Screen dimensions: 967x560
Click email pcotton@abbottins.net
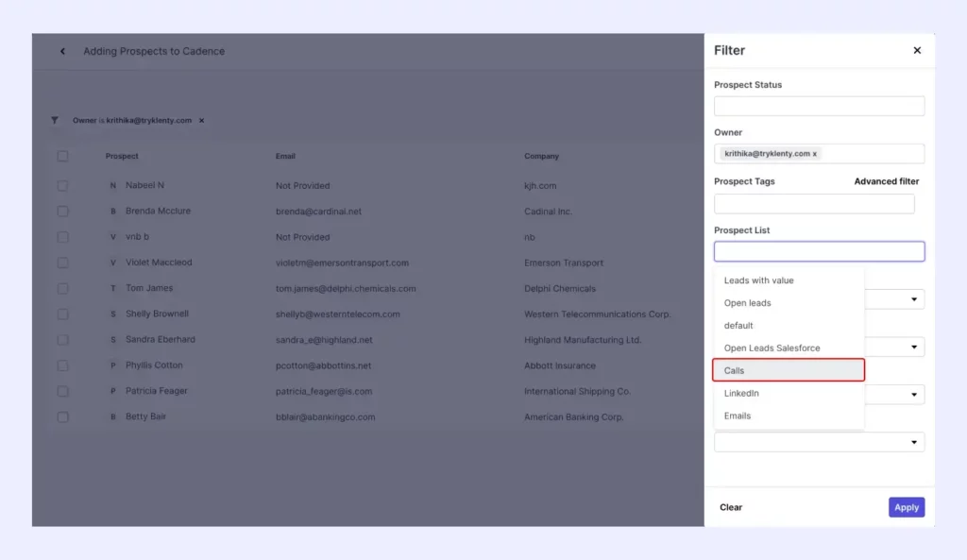tap(323, 365)
